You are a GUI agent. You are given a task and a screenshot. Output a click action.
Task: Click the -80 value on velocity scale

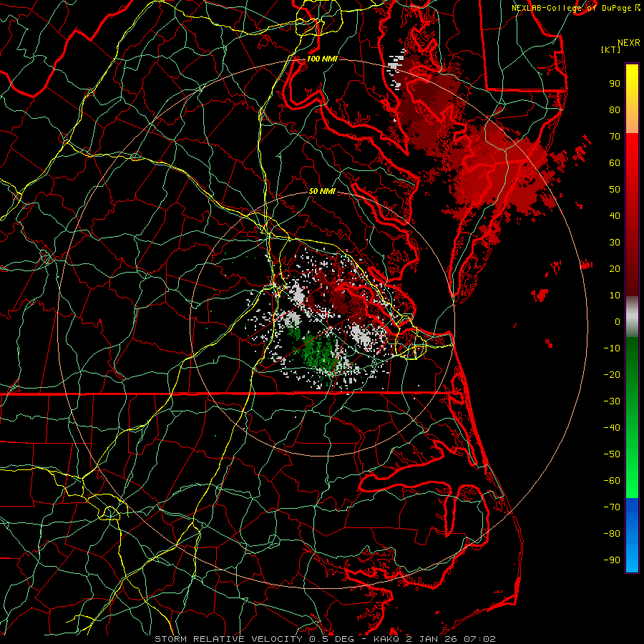click(612, 534)
